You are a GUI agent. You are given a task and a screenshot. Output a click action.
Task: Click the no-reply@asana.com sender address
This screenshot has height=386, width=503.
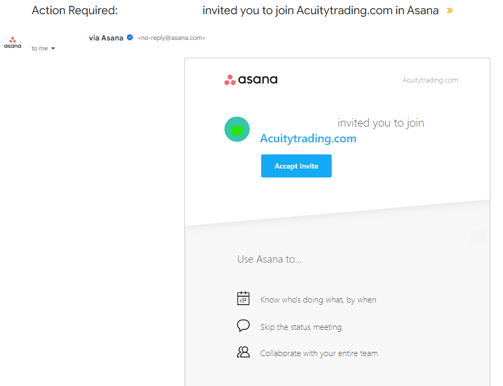pyautogui.click(x=171, y=38)
